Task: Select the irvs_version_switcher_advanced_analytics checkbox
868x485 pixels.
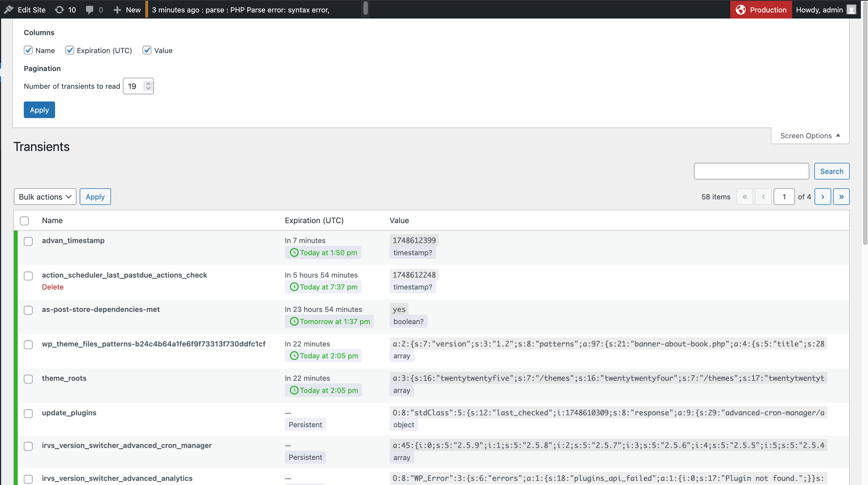Action: click(28, 479)
